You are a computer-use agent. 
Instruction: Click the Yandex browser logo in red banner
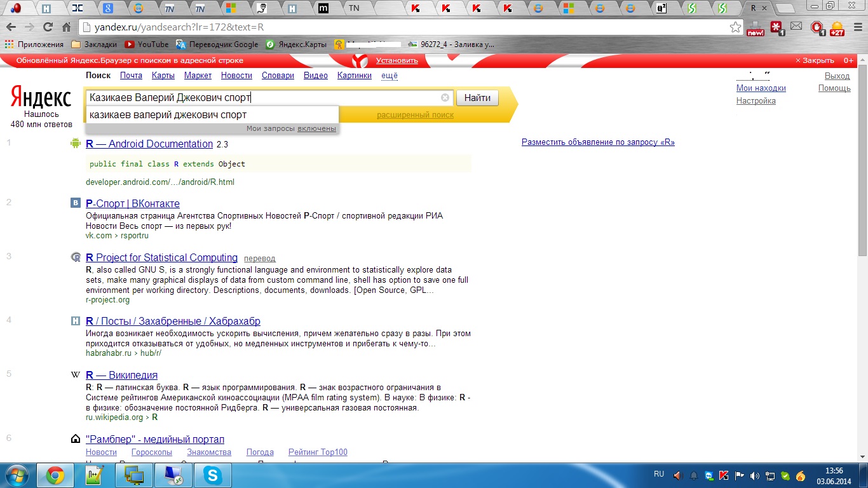(x=360, y=60)
